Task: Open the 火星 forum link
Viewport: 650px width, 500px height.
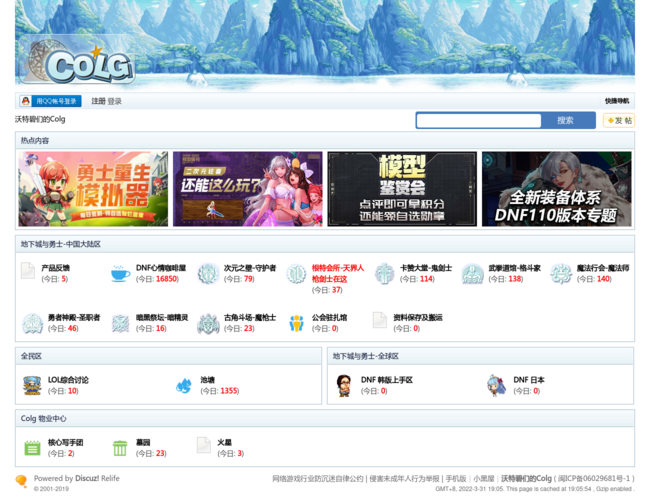Action: 224,442
